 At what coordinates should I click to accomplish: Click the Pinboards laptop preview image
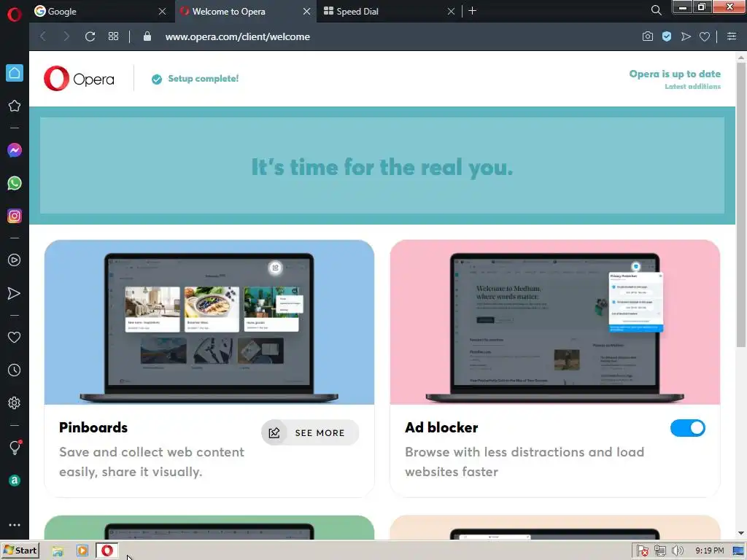[209, 322]
